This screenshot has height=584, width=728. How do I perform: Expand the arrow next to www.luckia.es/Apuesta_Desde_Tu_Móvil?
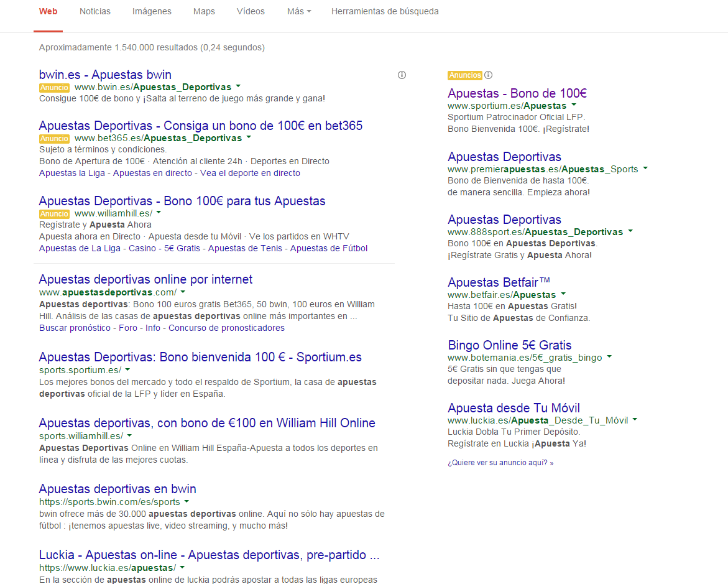635,420
